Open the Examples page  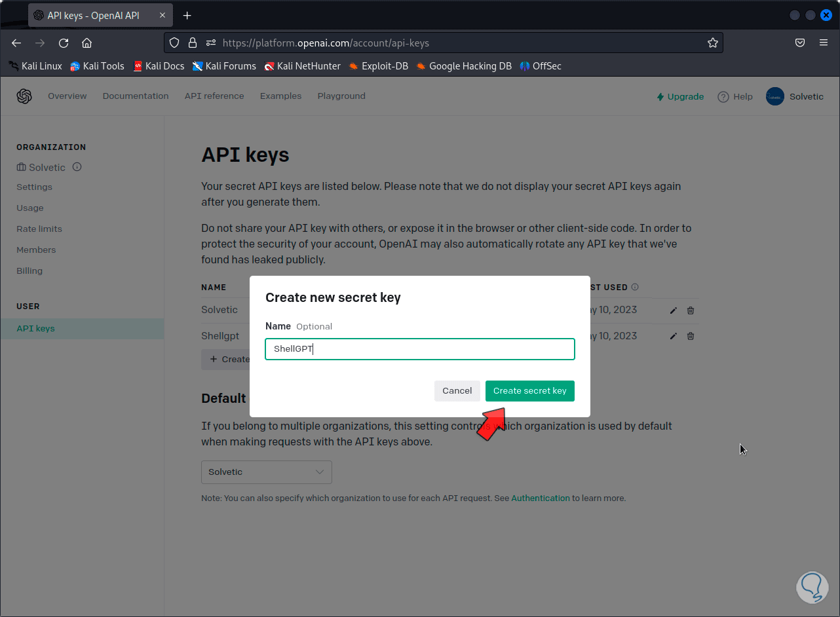[x=280, y=96]
